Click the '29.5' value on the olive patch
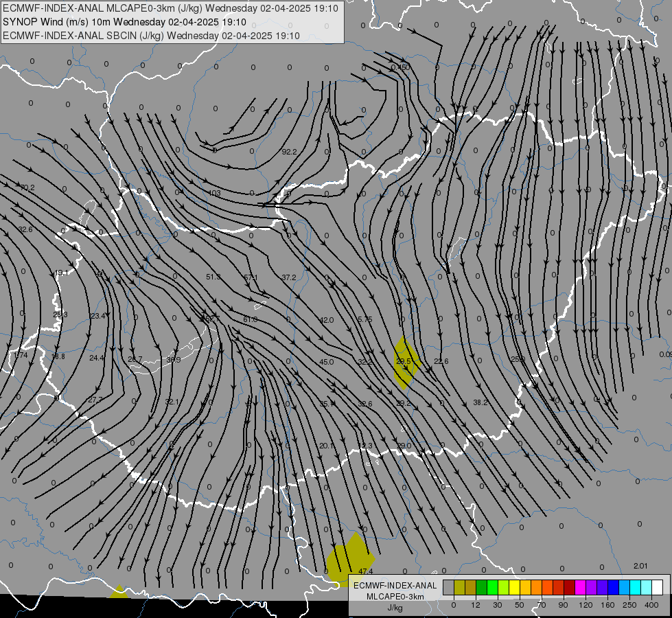 point(404,362)
